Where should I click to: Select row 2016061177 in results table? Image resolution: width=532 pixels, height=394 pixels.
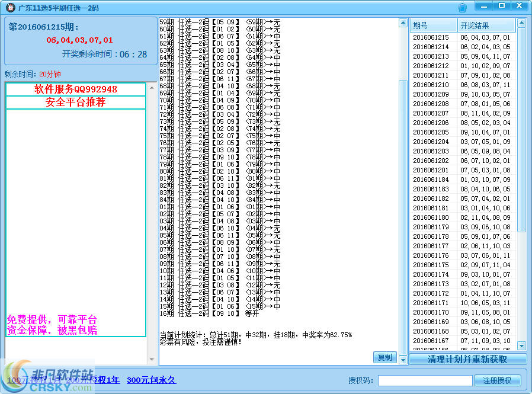(463, 246)
